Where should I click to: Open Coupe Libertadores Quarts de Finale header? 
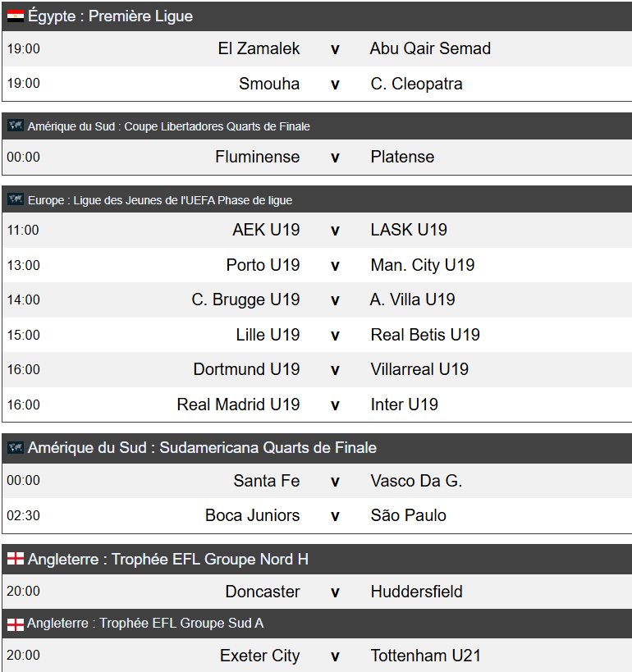[x=317, y=126]
